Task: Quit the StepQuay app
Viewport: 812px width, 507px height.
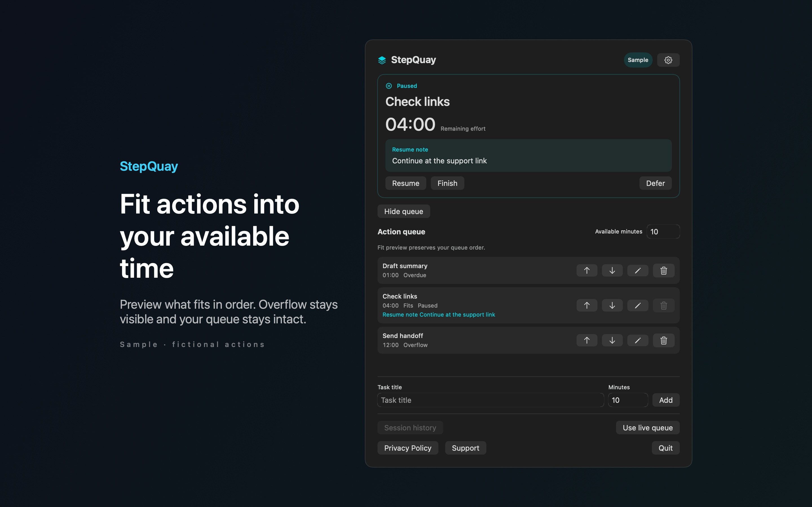Action: click(665, 448)
